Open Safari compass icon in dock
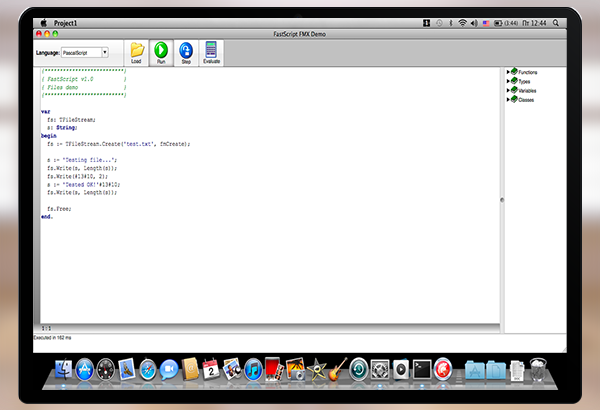The image size is (600, 410). [x=146, y=371]
